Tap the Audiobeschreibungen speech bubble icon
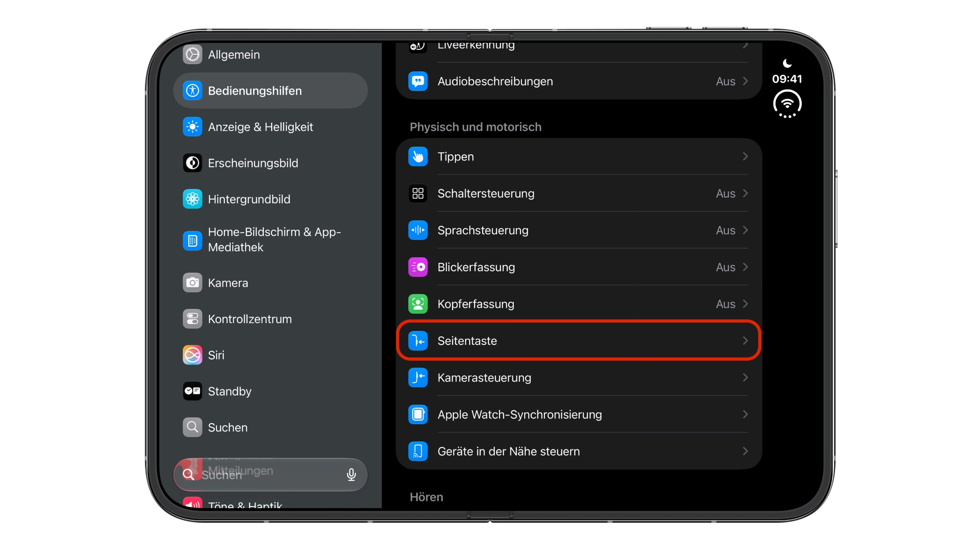Viewport: 980px width, 551px height. (x=418, y=81)
